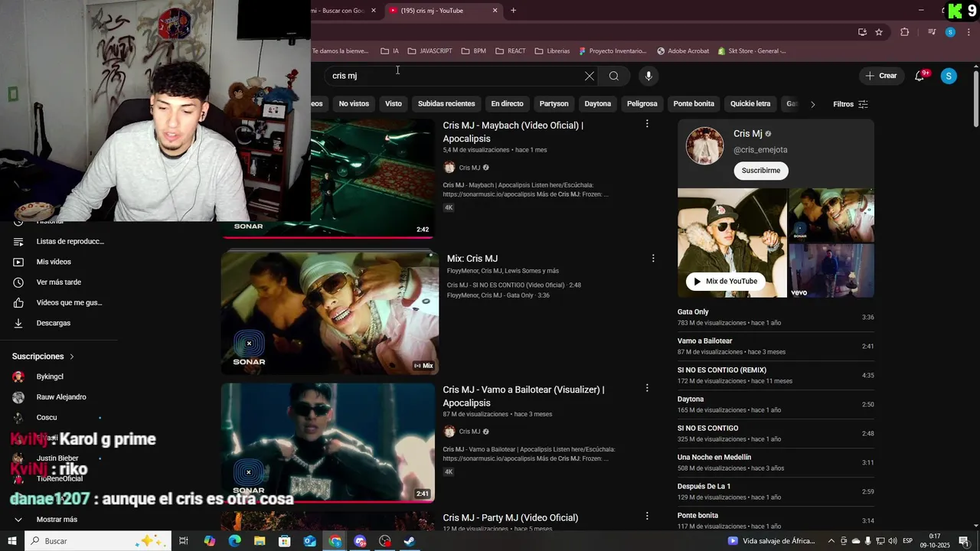The height and width of the screenshot is (551, 980).
Task: Open Cris MJ - Maybach video title
Action: 513,132
